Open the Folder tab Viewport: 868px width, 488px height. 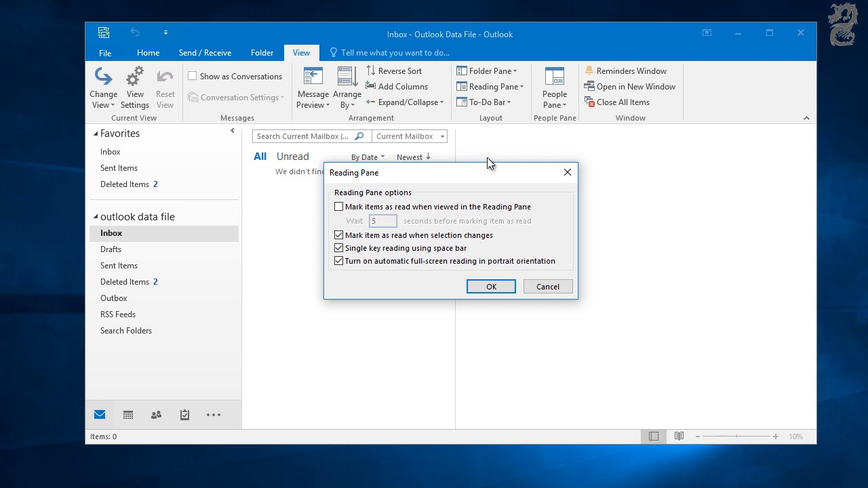pyautogui.click(x=262, y=53)
